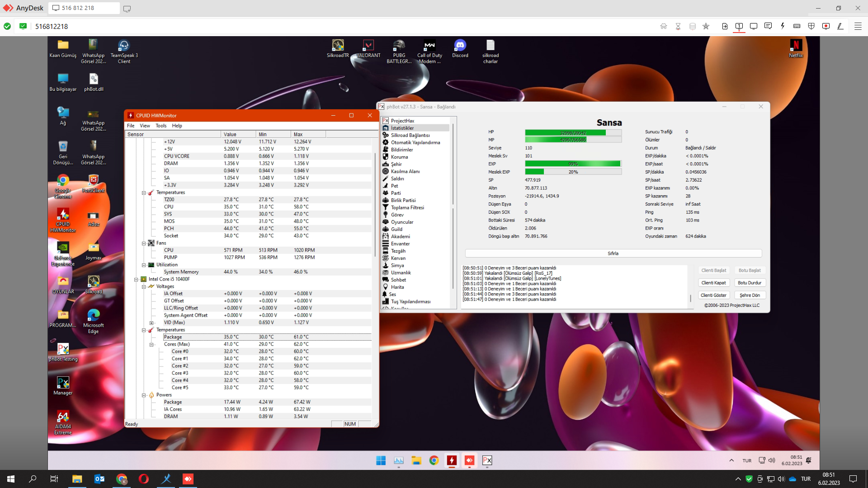Image resolution: width=868 pixels, height=488 pixels.
Task: Open AnyDesk actions lightning icon
Action: coord(783,26)
